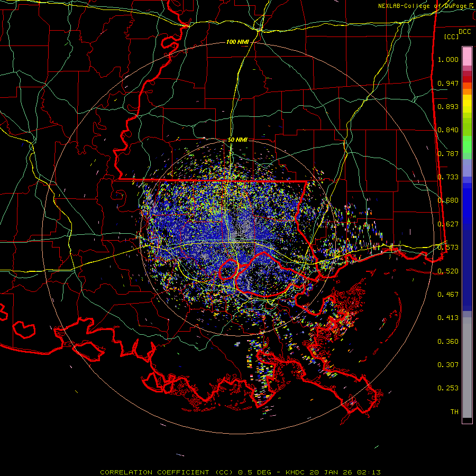Pick the lavender segment near 0.733

(467, 168)
